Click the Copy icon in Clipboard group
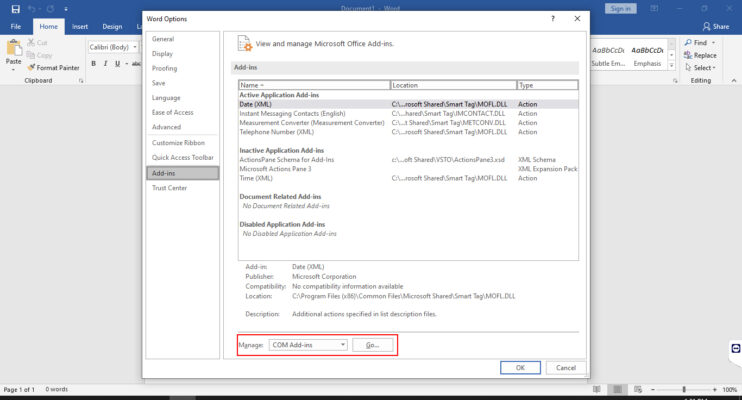742x400 pixels. tap(31, 55)
